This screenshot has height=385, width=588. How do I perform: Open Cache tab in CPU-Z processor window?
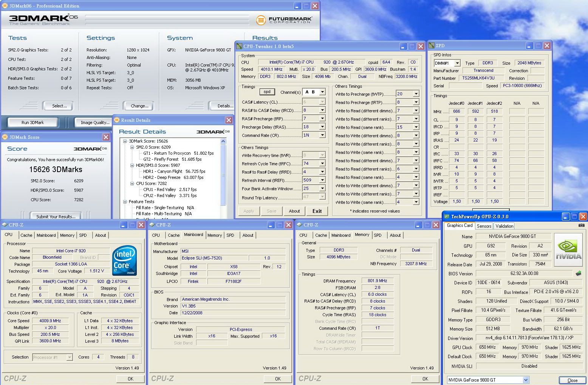(x=26, y=235)
